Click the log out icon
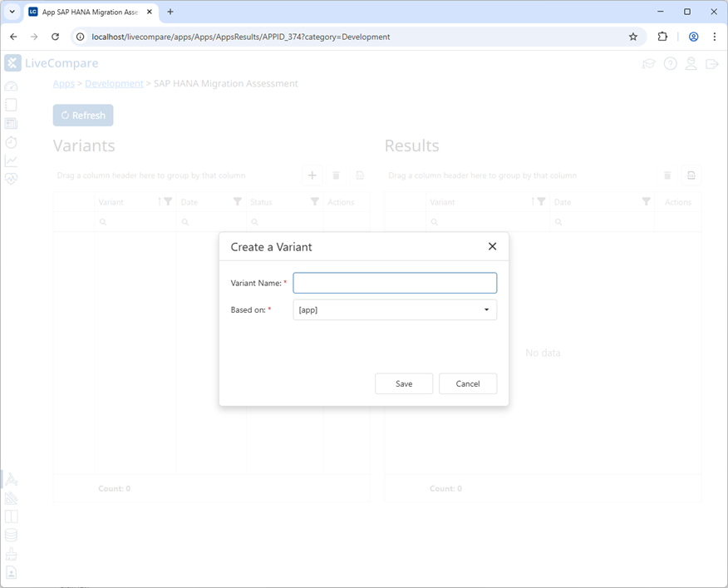The width and height of the screenshot is (728, 588). (711, 64)
